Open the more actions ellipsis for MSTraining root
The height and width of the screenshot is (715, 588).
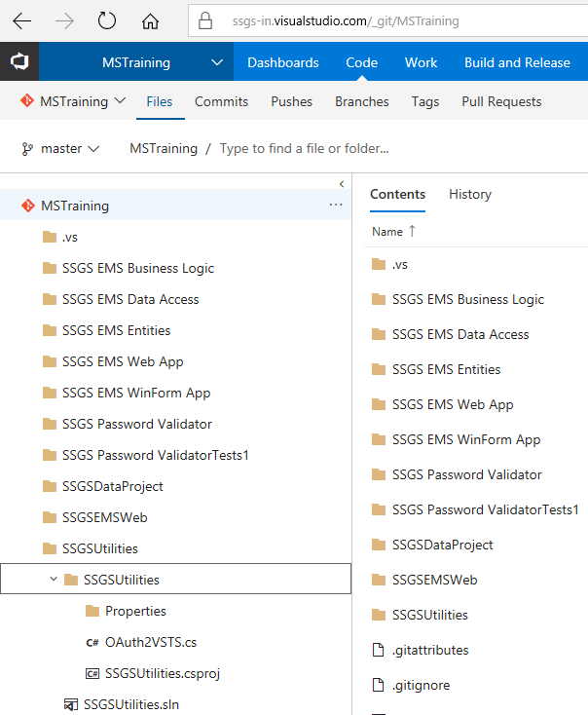(x=336, y=205)
